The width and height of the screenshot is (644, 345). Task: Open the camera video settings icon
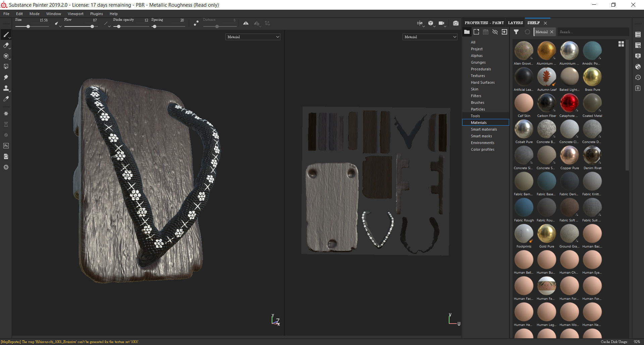click(x=441, y=23)
